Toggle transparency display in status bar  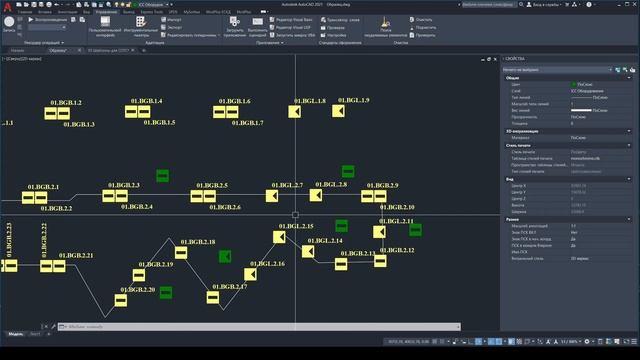pos(519,341)
